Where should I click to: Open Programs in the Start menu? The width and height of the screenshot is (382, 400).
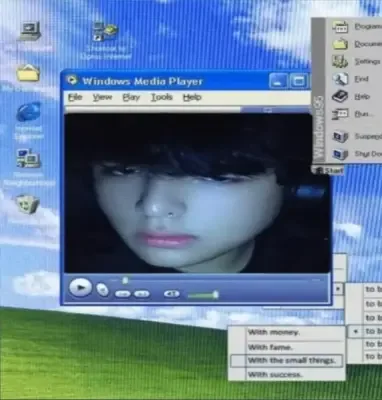pyautogui.click(x=357, y=27)
